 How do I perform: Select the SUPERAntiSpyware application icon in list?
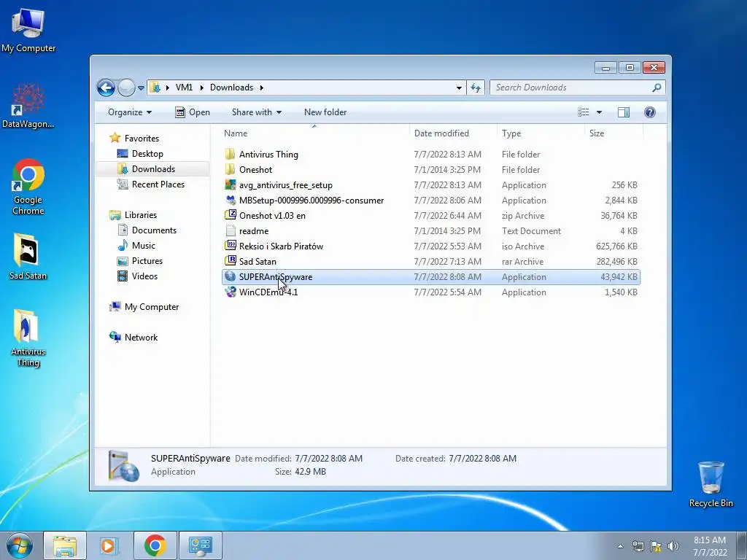click(x=230, y=276)
